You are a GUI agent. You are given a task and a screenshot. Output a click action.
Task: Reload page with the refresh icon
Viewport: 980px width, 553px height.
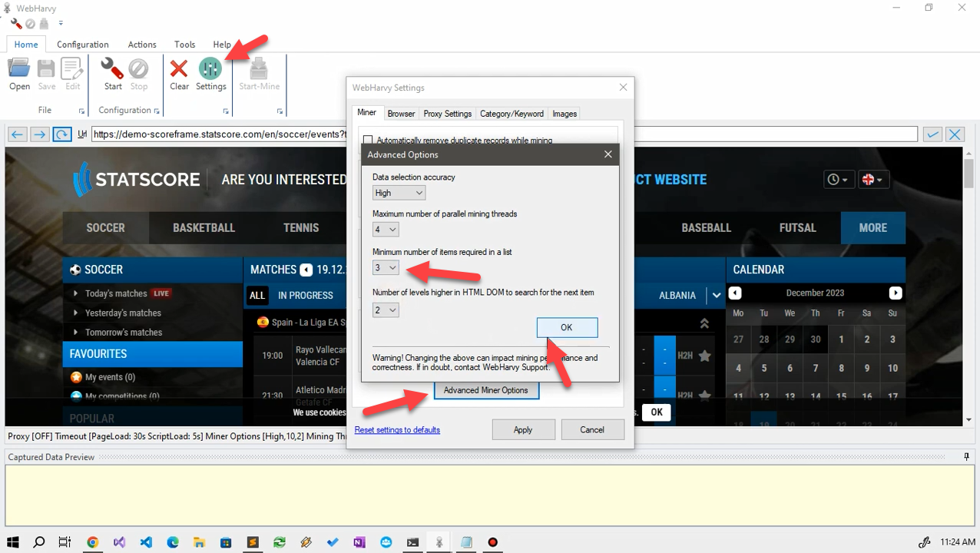(62, 134)
